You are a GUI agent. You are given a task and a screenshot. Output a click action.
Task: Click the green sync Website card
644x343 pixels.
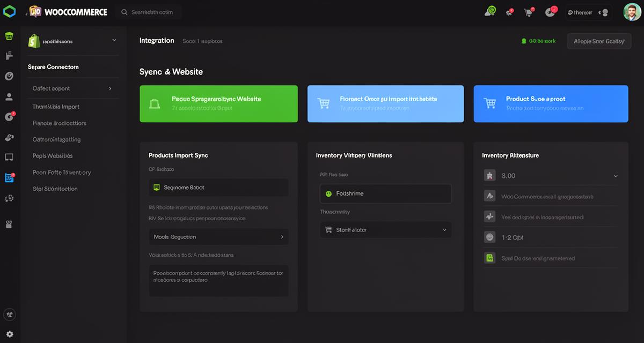[218, 103]
